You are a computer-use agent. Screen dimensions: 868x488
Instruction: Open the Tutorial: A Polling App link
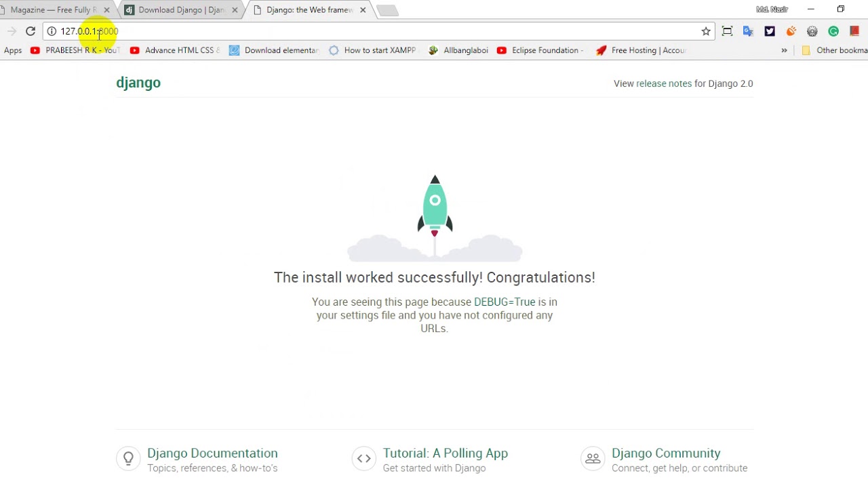coord(446,453)
